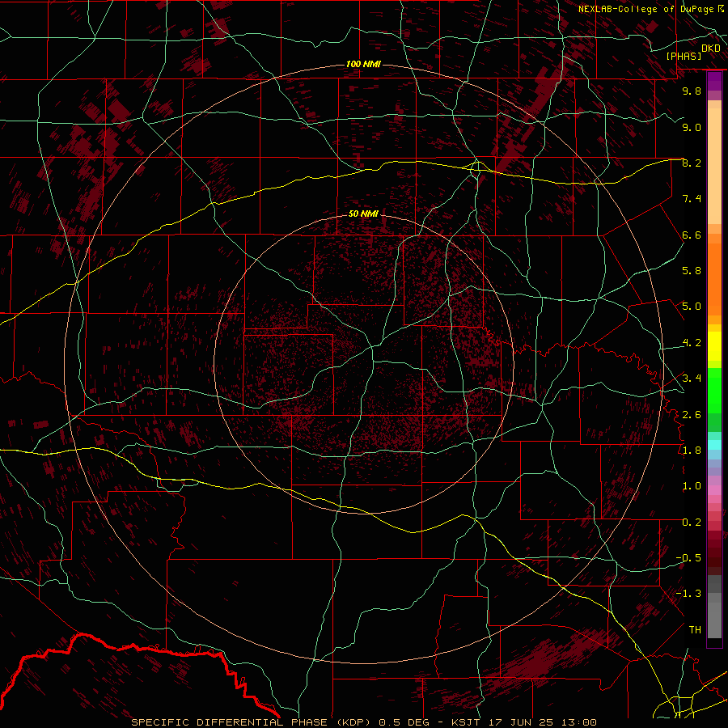Select the 6.6 scale value

(692, 235)
